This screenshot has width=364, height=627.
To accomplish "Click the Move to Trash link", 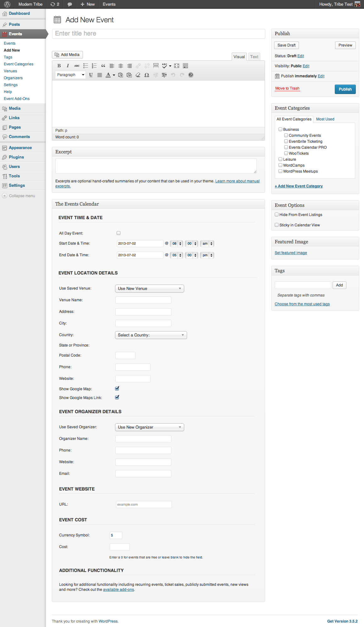I will point(287,88).
